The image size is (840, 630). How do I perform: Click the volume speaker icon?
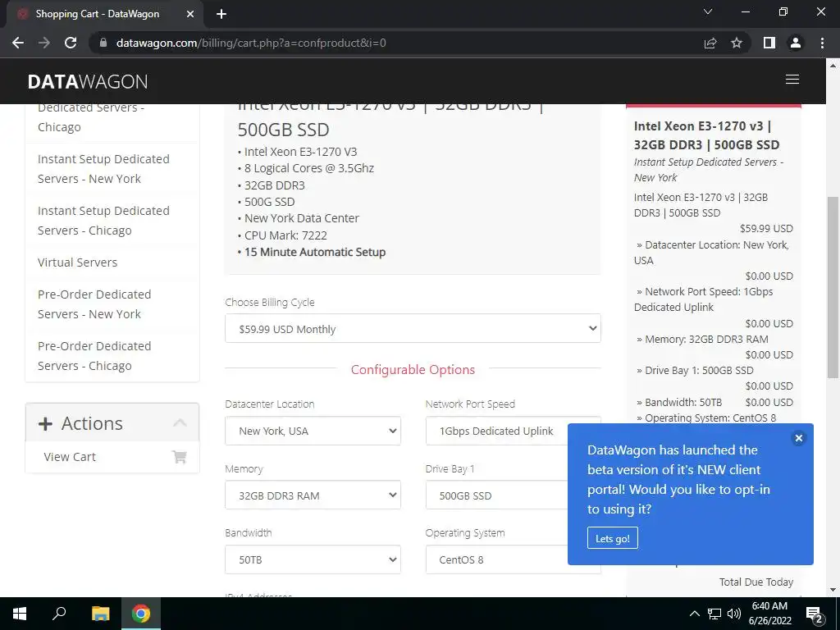(x=734, y=614)
